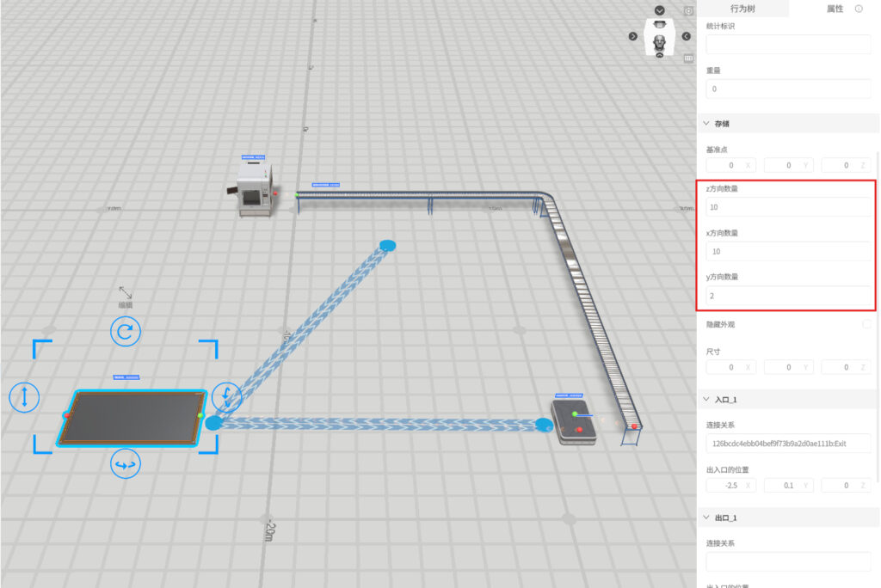This screenshot has height=588, width=881.
Task: Click the view cube's left rotate arrow
Action: pos(633,36)
